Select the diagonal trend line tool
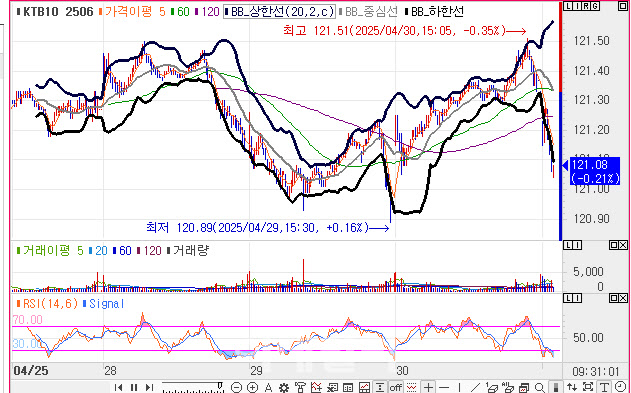Screen dimensions: 631x393 pos(475,387)
